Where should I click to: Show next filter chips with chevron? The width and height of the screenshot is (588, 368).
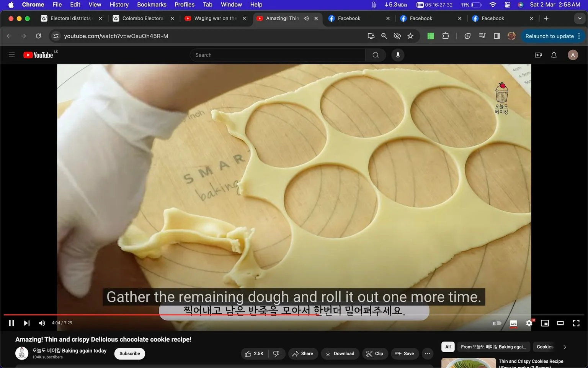pyautogui.click(x=565, y=347)
